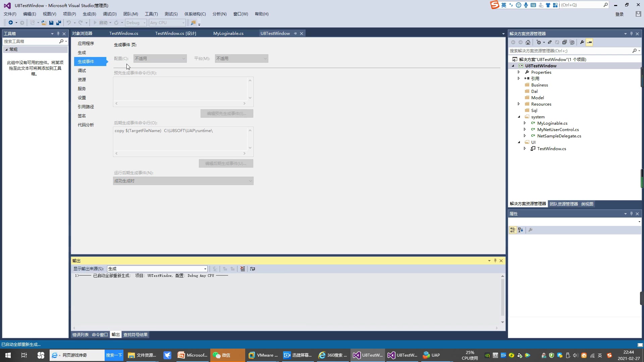Open the VMware taskbar item

click(263, 355)
